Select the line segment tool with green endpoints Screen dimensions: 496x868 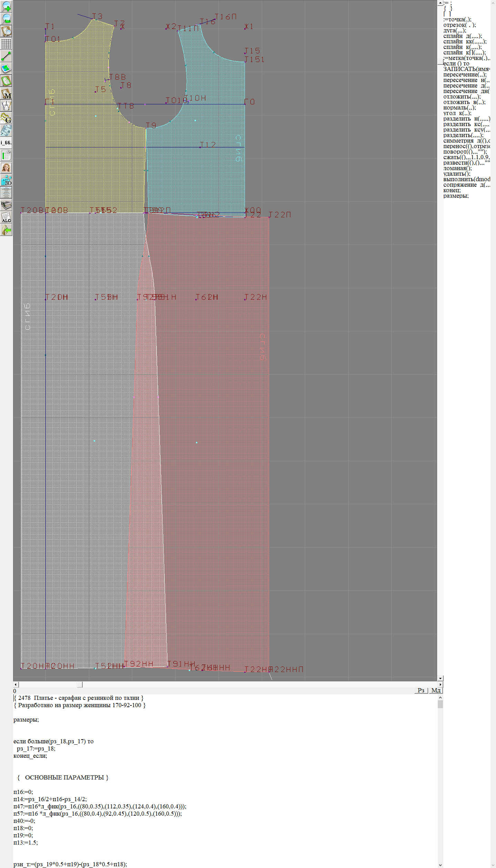6,56
